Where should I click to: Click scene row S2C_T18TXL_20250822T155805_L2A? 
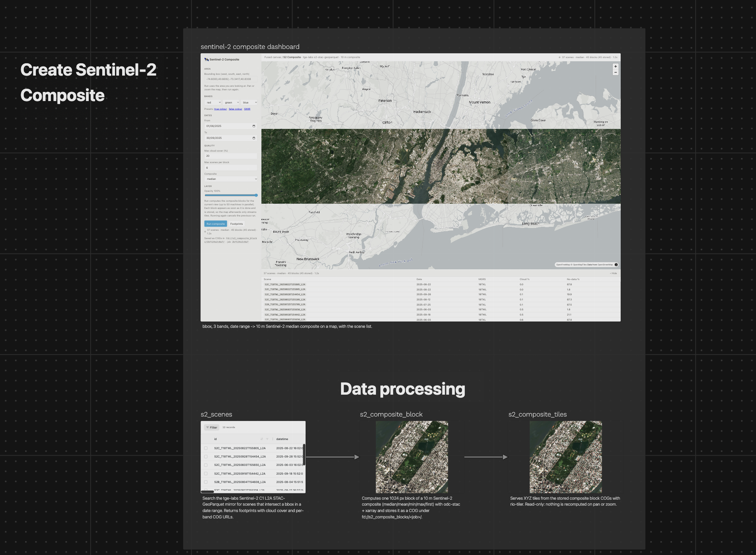click(x=441, y=284)
